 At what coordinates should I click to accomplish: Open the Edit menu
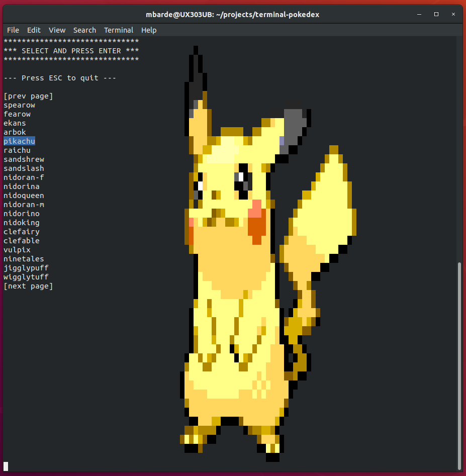(34, 30)
